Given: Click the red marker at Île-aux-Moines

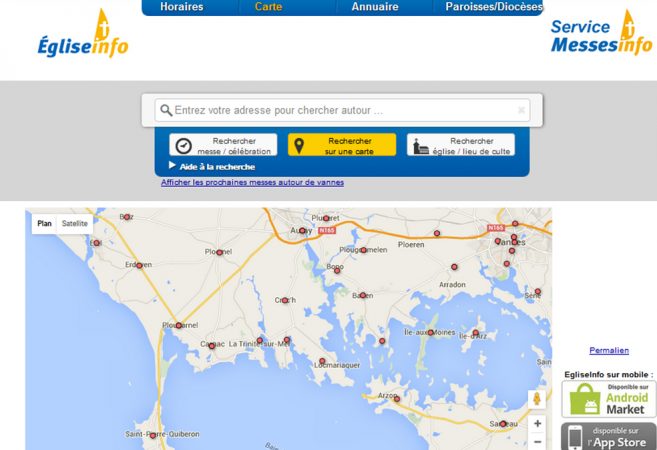Looking at the screenshot, I should point(430,333).
